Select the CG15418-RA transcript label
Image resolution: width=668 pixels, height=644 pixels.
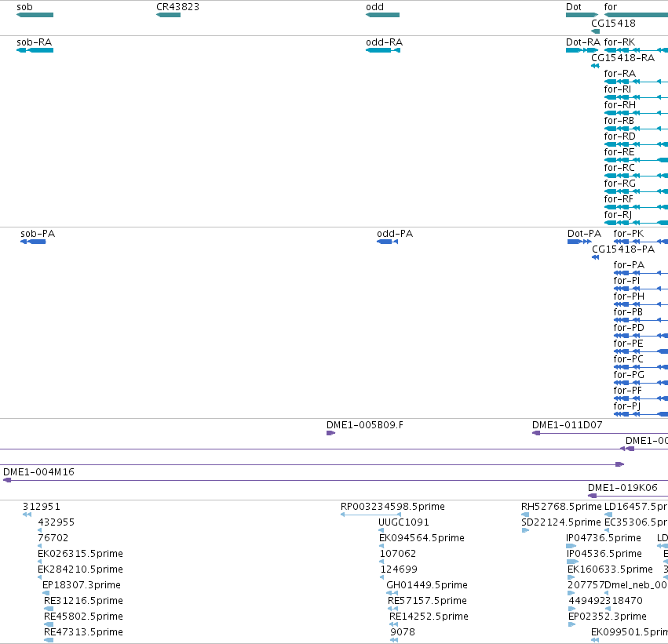point(622,57)
